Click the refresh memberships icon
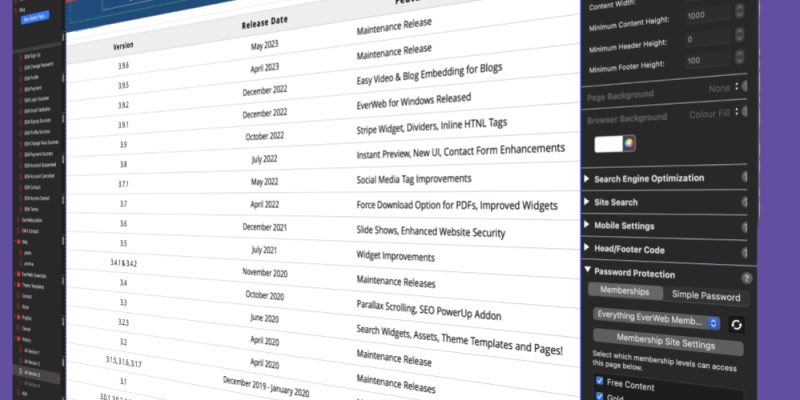800x400 pixels. click(x=736, y=324)
